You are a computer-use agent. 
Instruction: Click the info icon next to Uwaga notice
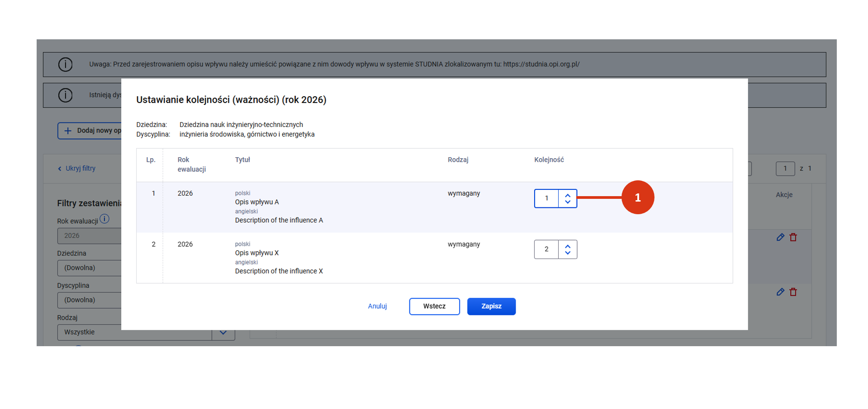click(65, 65)
